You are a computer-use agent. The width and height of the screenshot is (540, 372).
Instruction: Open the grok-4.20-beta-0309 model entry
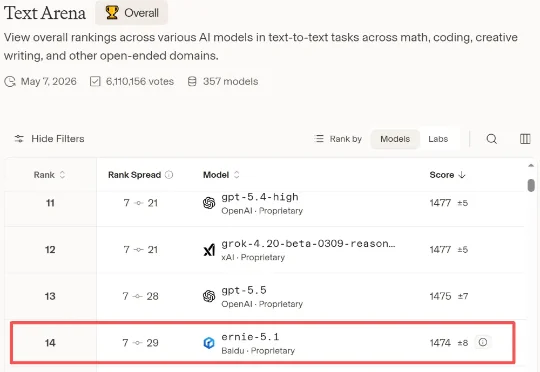[x=308, y=244]
